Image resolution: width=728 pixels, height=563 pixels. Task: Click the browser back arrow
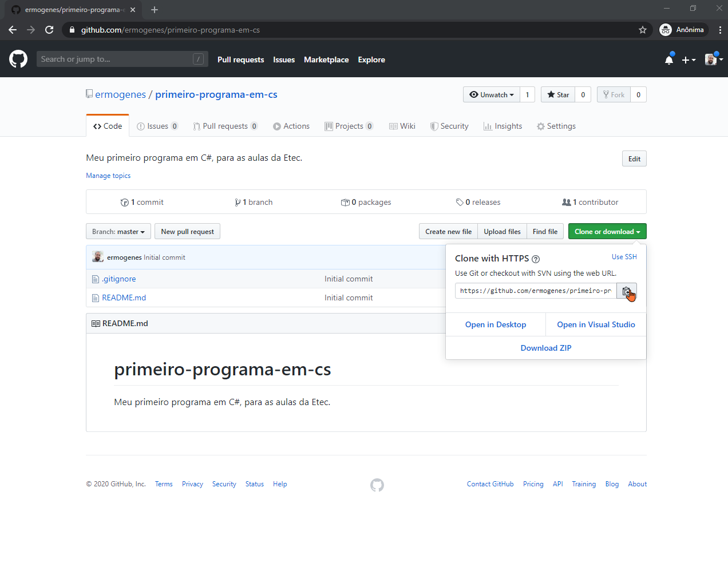click(13, 30)
